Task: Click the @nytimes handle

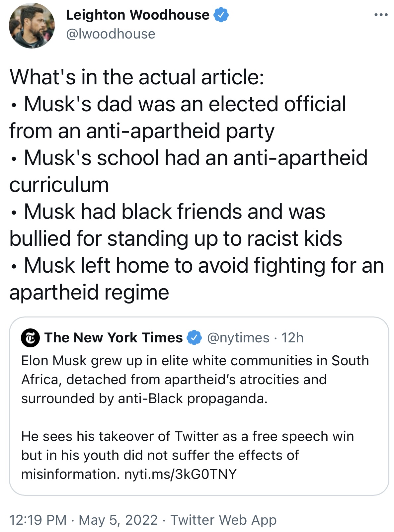Action: [238, 338]
